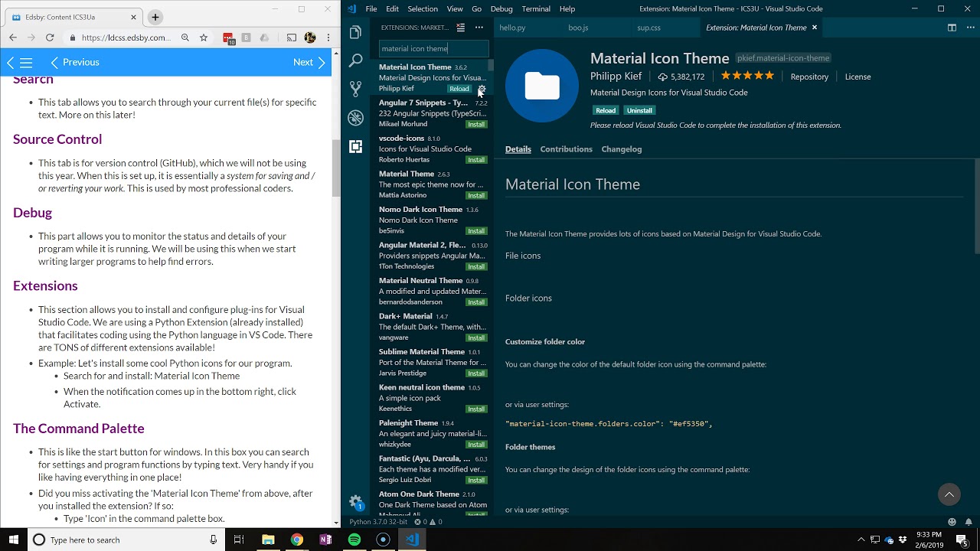Open Spotify from the taskbar
Viewport: 980px width, 551px height.
(x=354, y=540)
